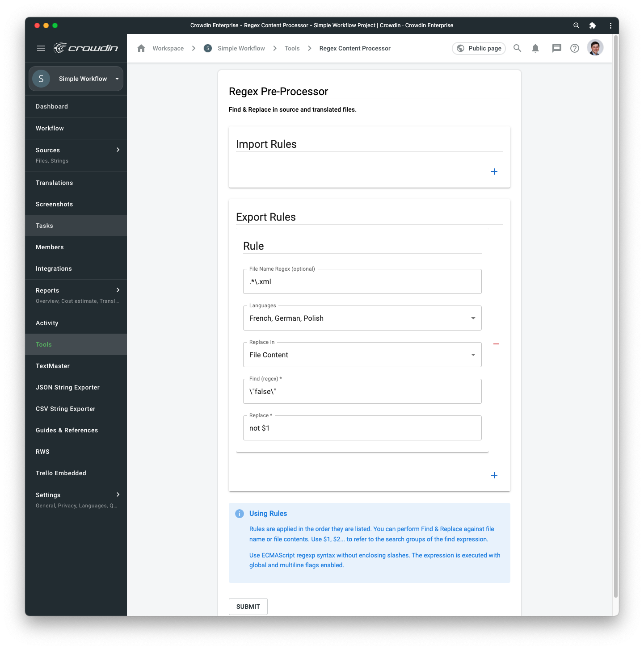644x649 pixels.
Task: Add a new Export Rule with plus
Action: tap(494, 475)
